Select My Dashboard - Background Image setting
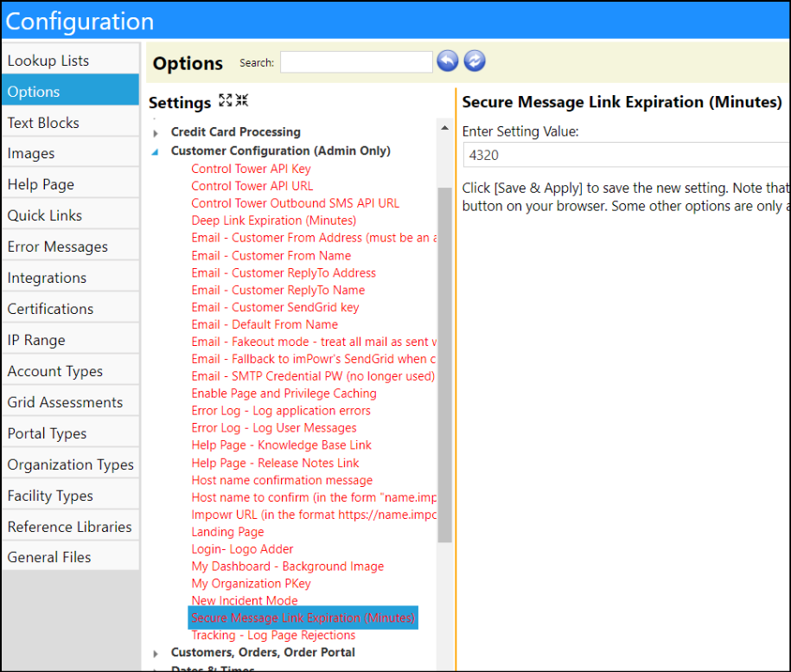 point(288,566)
